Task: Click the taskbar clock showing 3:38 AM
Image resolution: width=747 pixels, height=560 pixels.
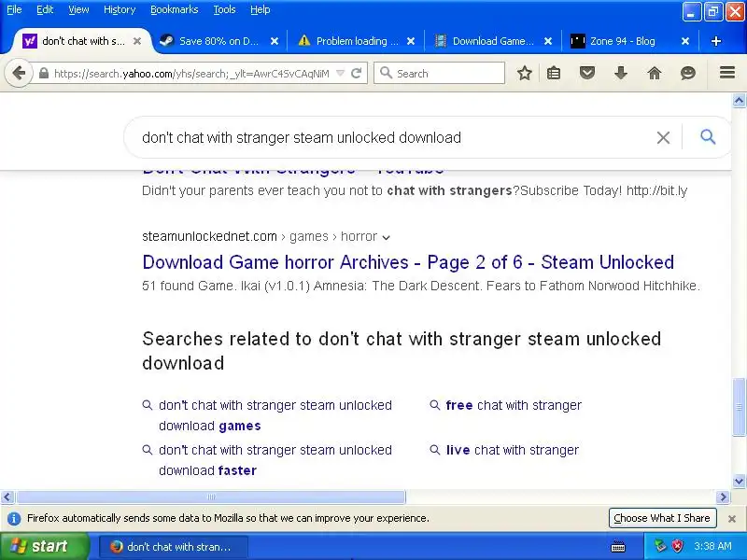Action: coord(712,546)
